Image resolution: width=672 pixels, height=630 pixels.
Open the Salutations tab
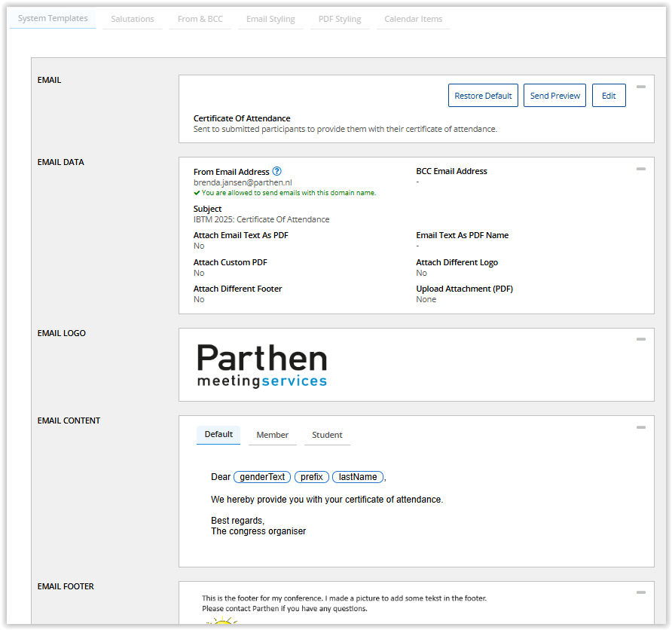tap(133, 19)
